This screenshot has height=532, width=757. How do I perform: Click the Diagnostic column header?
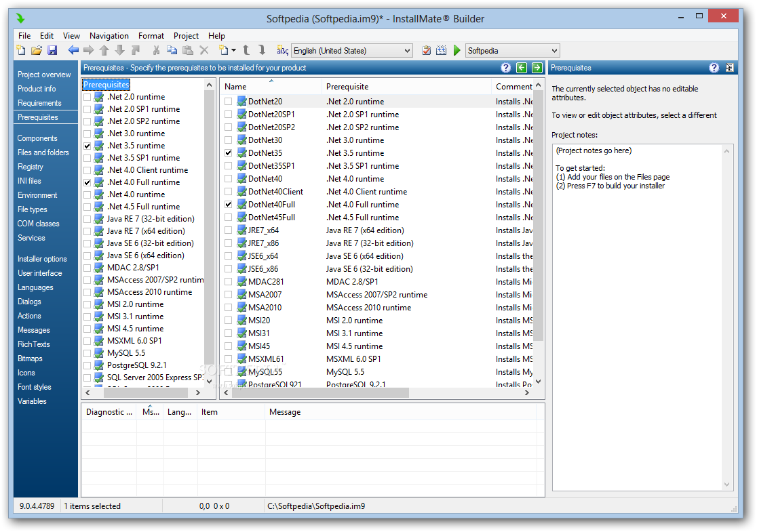pos(109,412)
